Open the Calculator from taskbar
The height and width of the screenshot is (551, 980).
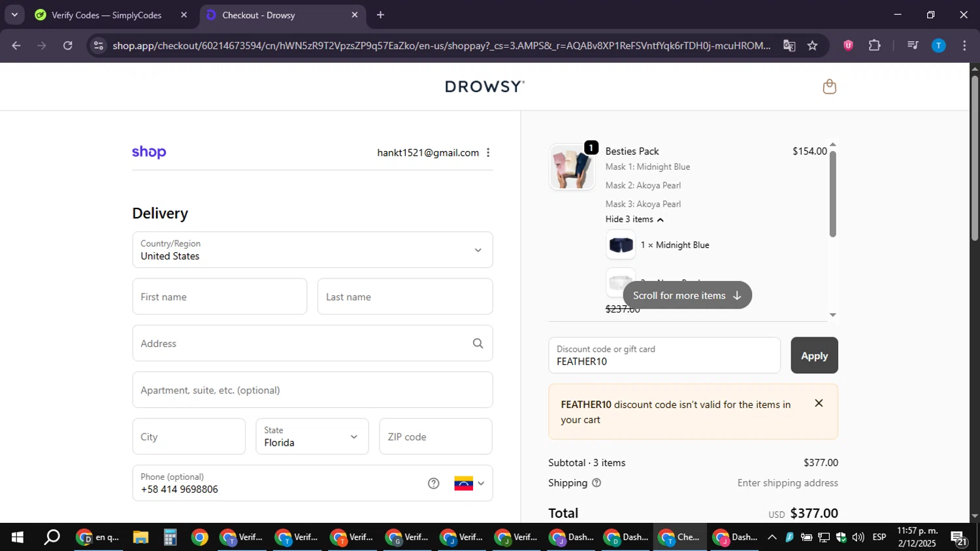pos(170,537)
